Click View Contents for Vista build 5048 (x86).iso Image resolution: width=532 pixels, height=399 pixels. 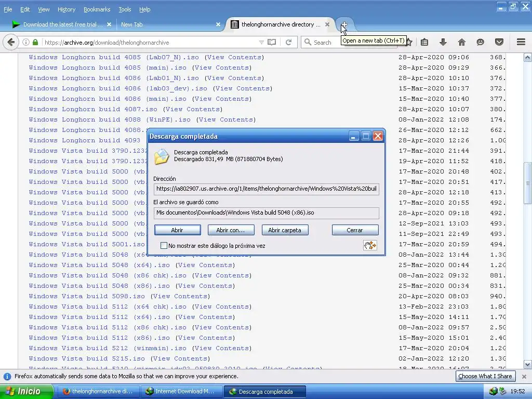(206, 286)
